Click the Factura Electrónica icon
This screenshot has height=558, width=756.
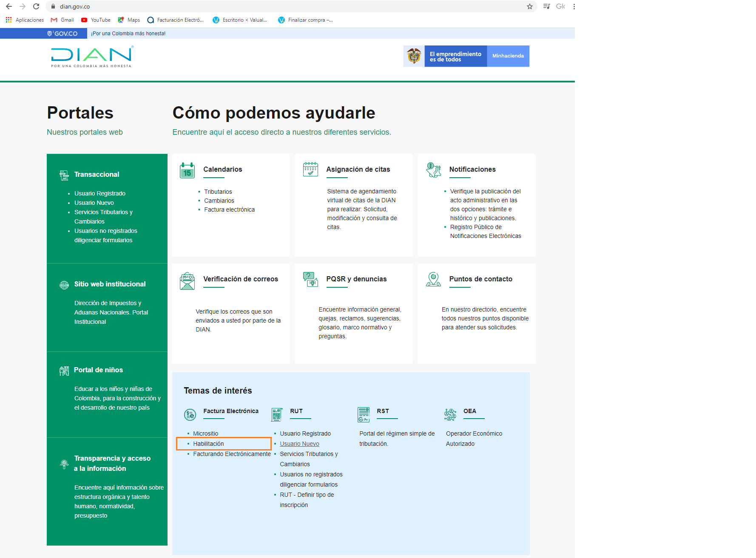coord(190,414)
